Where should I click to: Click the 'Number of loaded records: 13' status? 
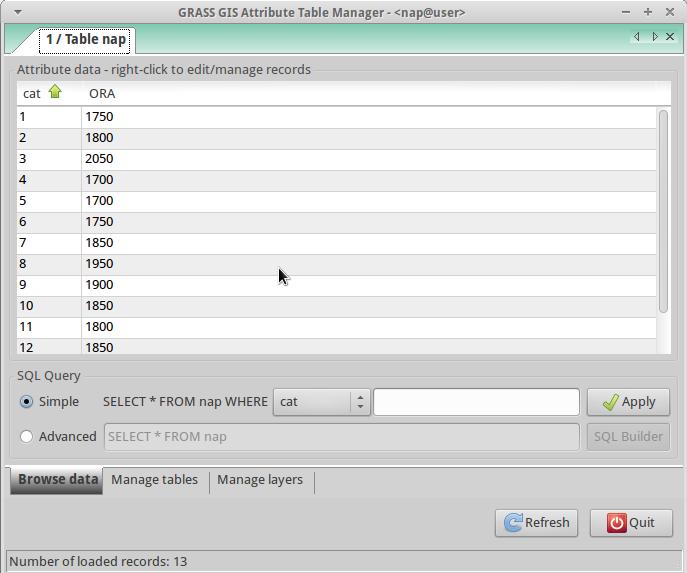click(x=98, y=562)
